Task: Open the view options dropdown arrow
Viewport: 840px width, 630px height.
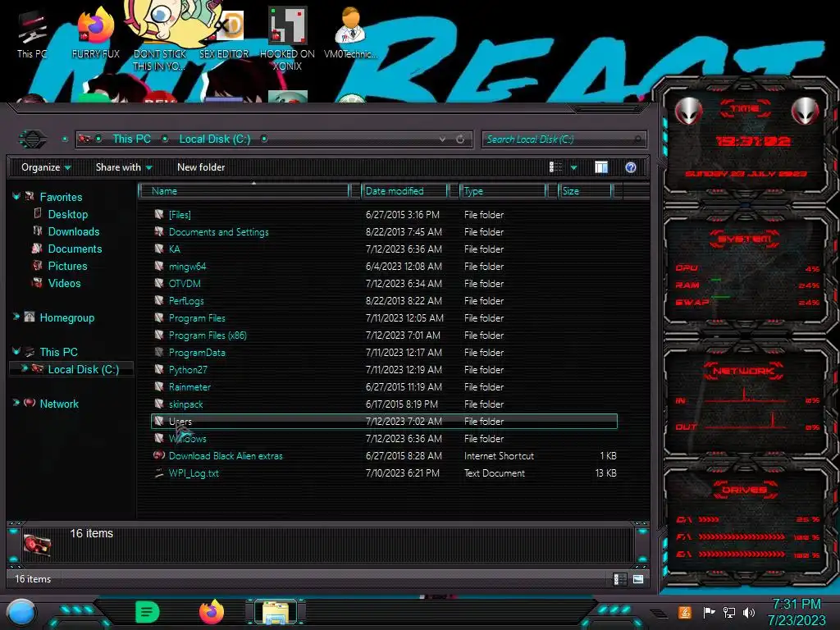Action: click(573, 167)
